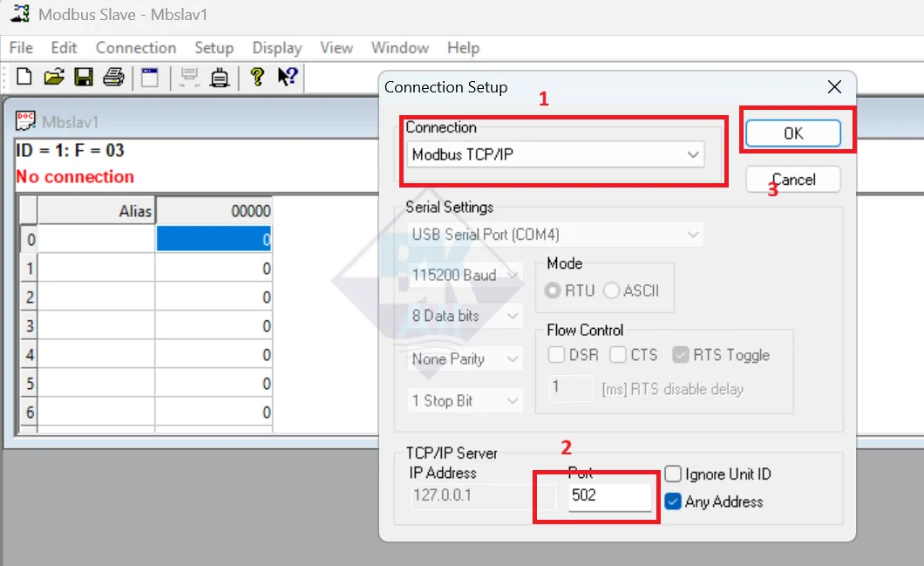
Task: Uncheck the Any Address checkbox
Action: point(673,501)
